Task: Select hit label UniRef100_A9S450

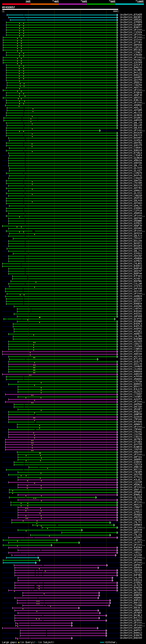Action: tap(131, 628)
